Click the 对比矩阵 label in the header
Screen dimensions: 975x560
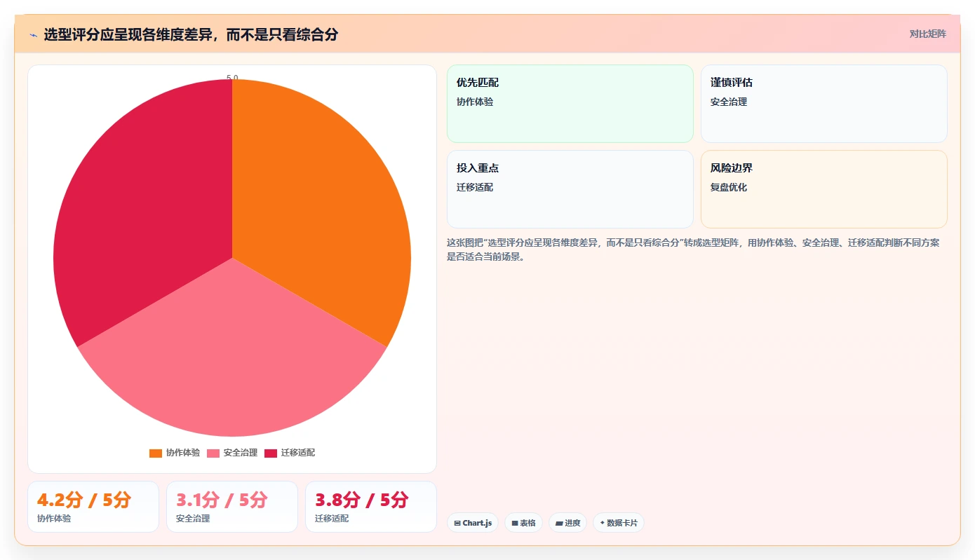point(927,34)
